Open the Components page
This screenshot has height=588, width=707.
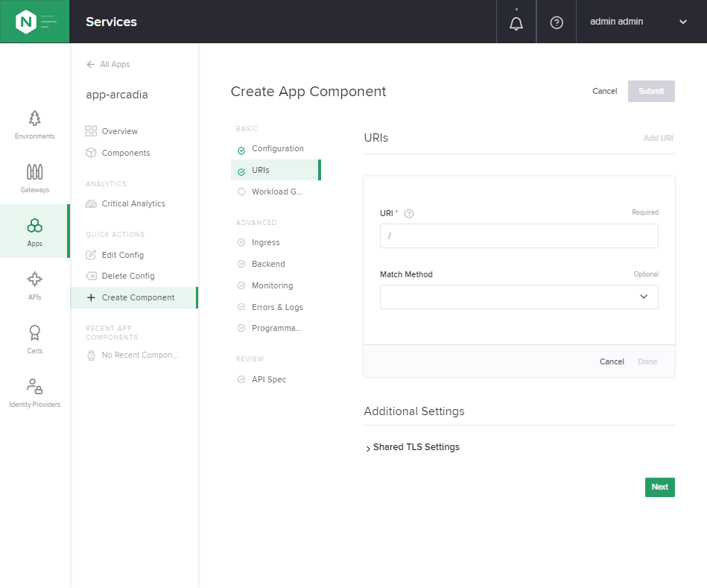[118, 153]
